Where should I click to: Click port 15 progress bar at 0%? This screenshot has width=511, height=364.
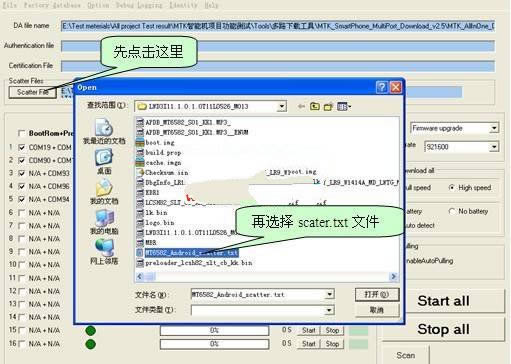click(x=214, y=330)
